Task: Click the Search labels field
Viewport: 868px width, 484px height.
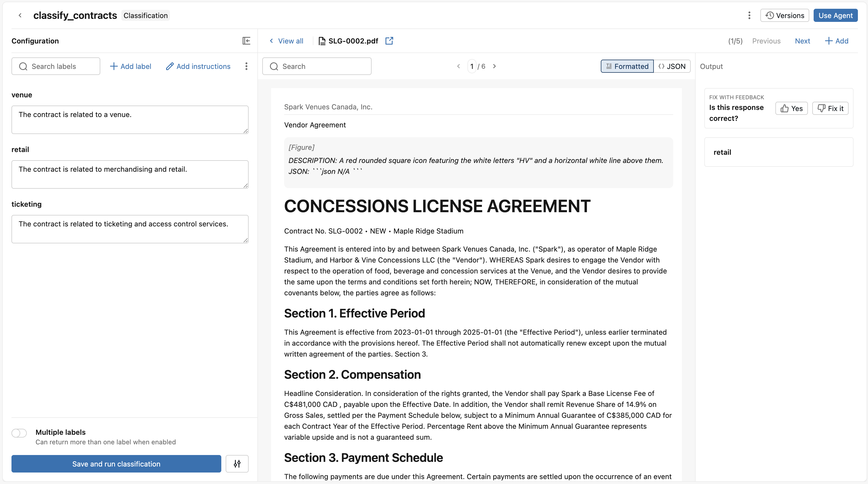Action: [x=56, y=66]
